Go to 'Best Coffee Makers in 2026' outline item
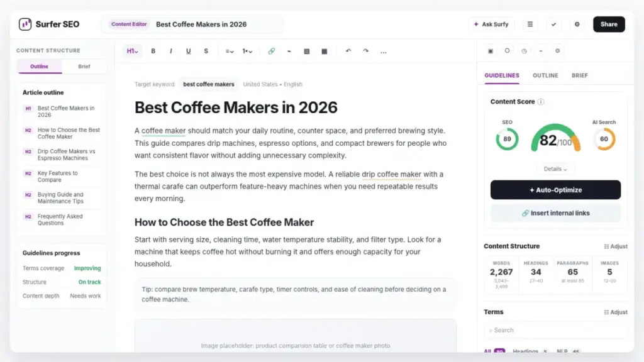This screenshot has height=362, width=644. pyautogui.click(x=62, y=112)
